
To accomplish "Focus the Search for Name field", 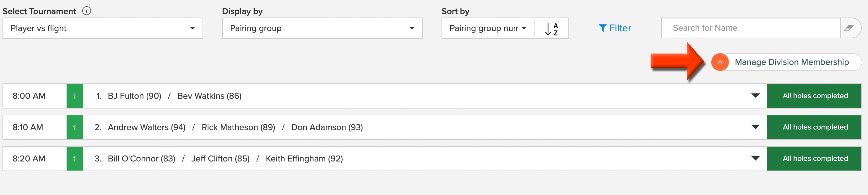I will point(751,28).
